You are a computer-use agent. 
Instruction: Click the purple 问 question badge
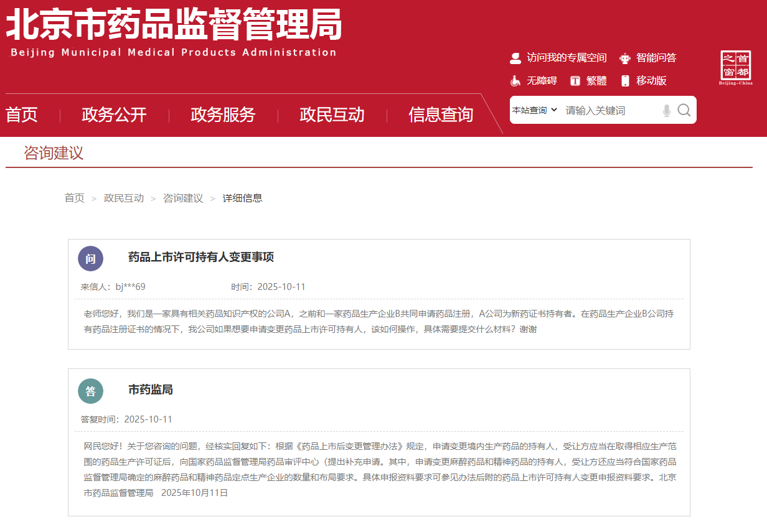(90, 258)
